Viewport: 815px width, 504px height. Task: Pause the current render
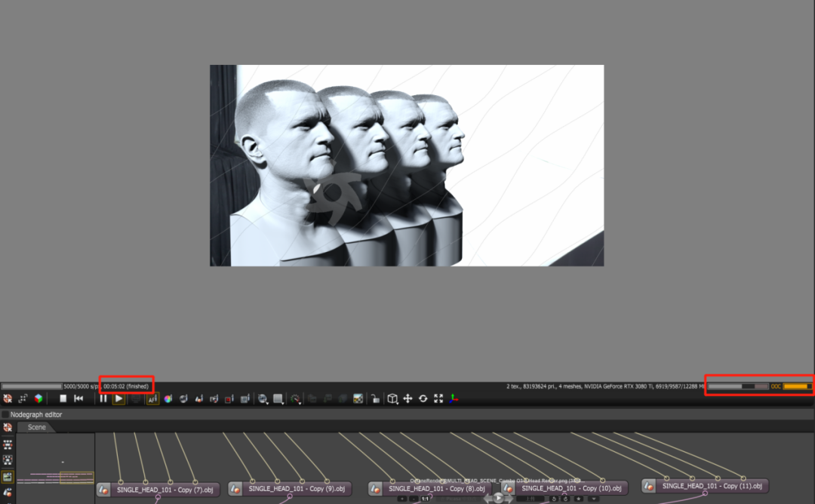click(x=103, y=398)
